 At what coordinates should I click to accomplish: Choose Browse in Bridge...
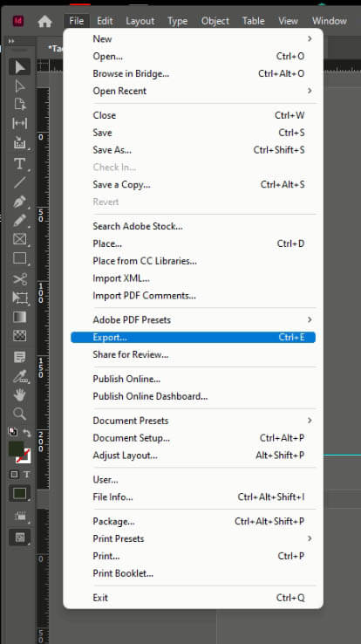pyautogui.click(x=194, y=73)
